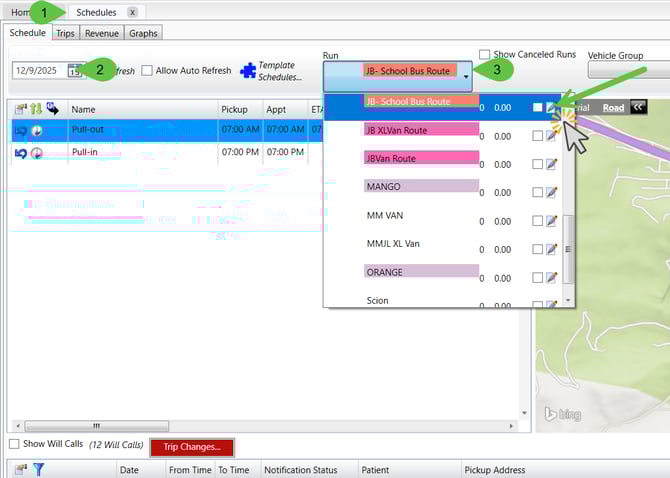Click the Trip Changes button
Screen dimensions: 670x478
192,447
